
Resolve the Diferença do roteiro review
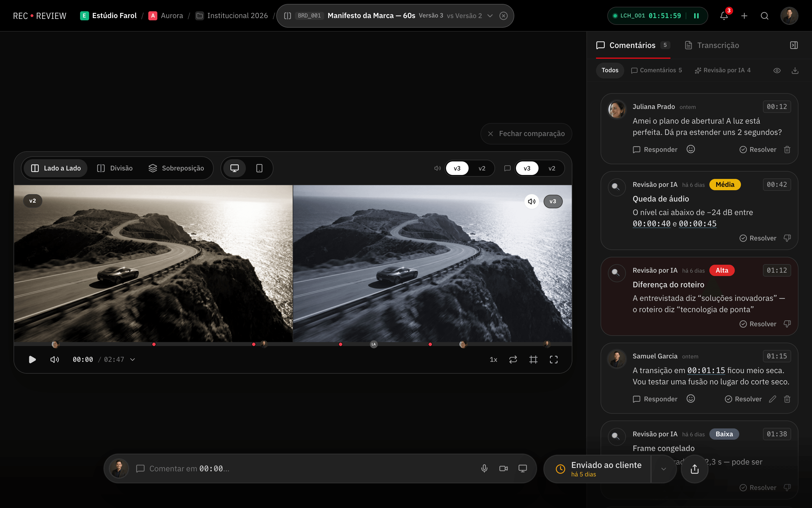758,324
